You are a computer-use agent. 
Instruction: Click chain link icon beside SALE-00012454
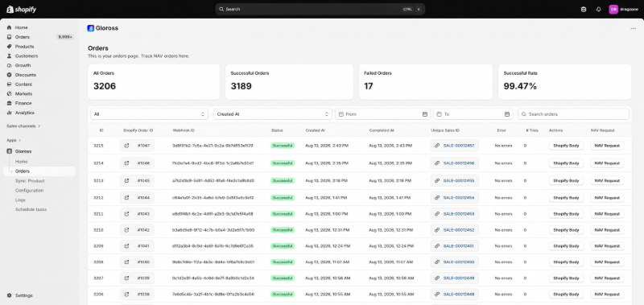(x=437, y=198)
